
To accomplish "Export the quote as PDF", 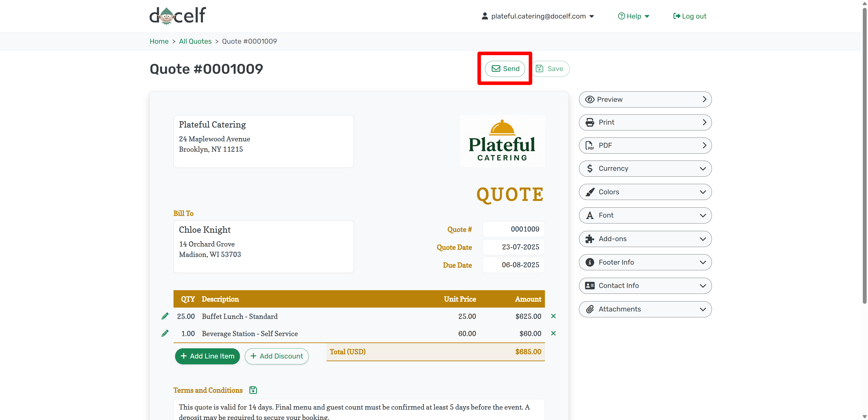I will click(645, 145).
